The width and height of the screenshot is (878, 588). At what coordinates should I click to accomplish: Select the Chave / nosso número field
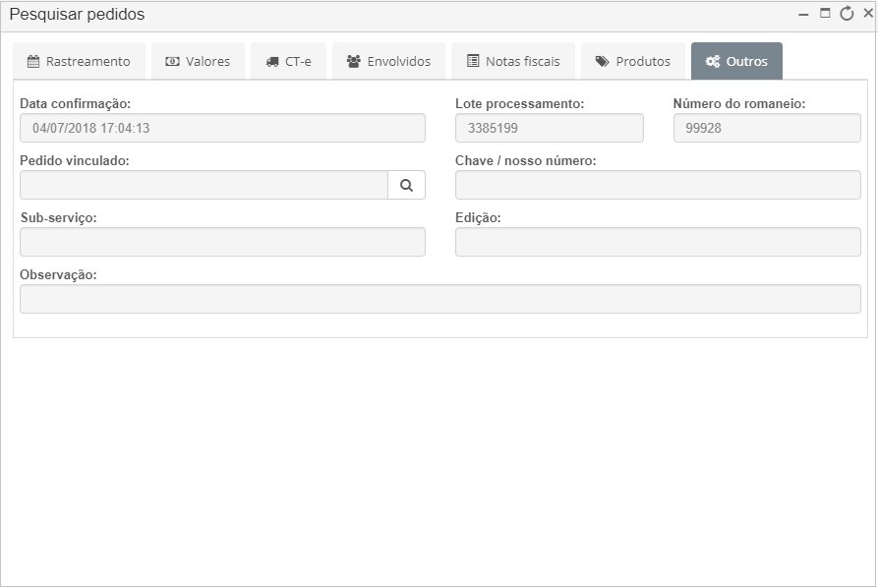pos(658,185)
